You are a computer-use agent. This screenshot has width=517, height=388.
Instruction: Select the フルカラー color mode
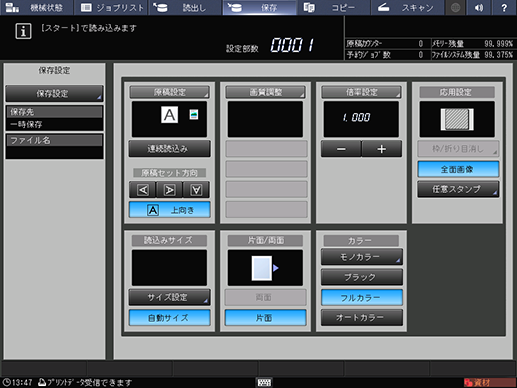point(362,297)
